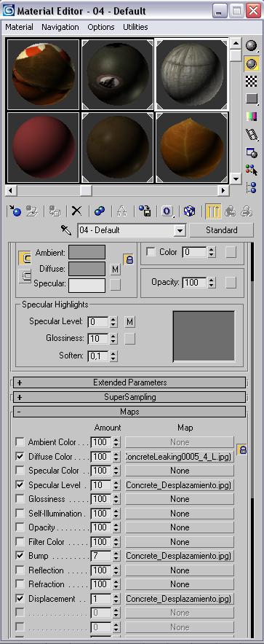Screen dimensions: 264x644
Task: Click the M button next to Diffuse
Action: point(116,270)
